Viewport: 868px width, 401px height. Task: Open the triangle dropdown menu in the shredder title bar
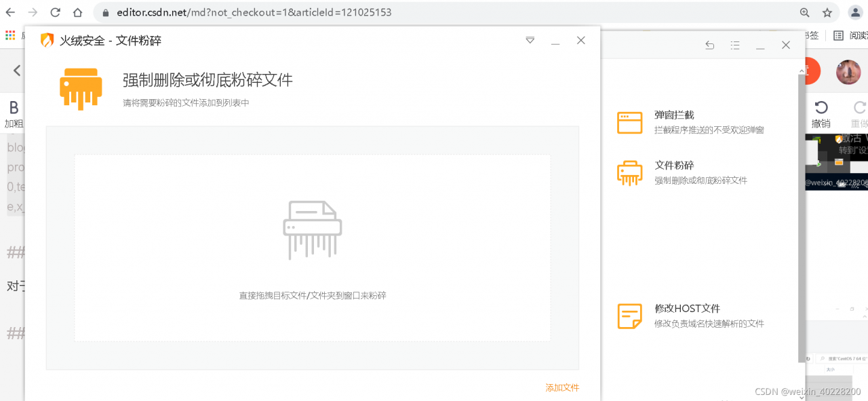coord(530,40)
